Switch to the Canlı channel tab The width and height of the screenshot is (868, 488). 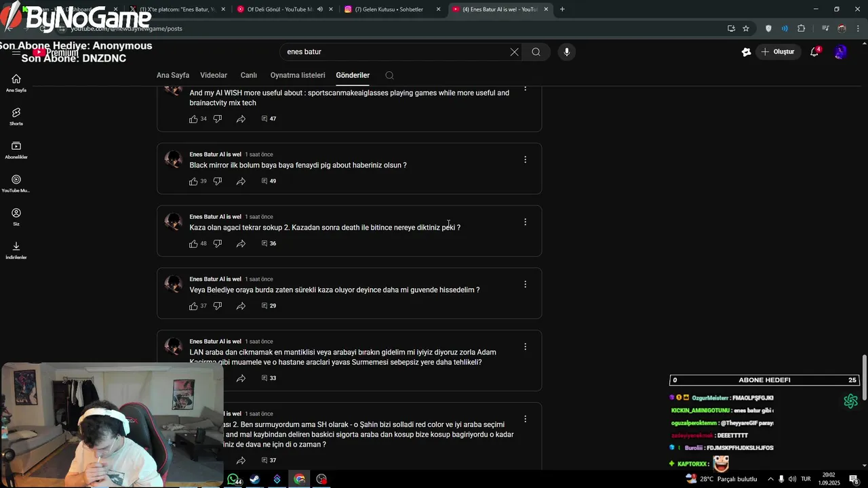coord(249,75)
